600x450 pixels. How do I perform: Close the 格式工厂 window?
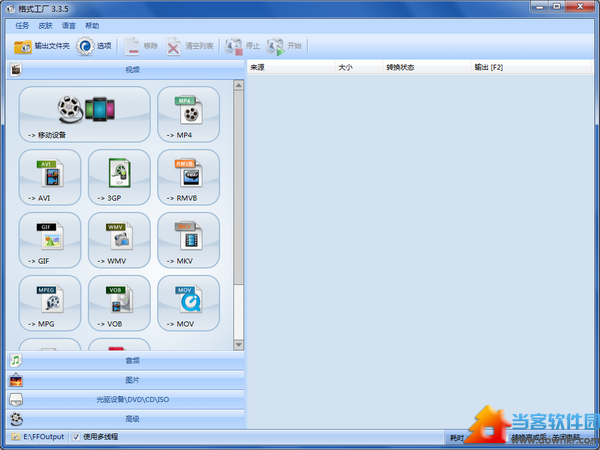coord(580,7)
